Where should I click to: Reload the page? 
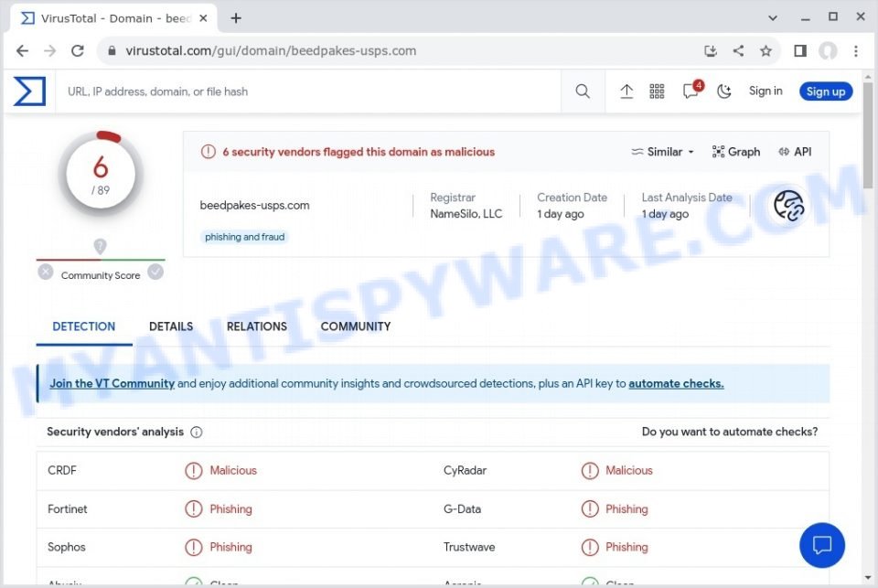tap(77, 51)
